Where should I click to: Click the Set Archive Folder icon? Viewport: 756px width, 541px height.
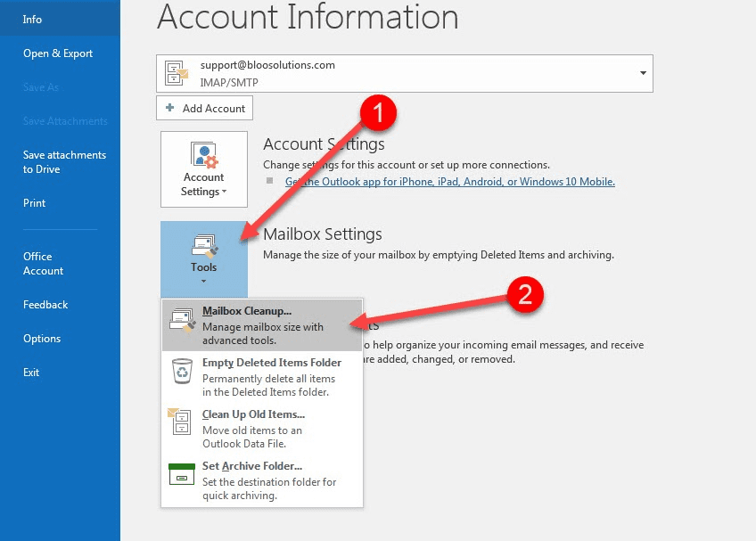(182, 474)
